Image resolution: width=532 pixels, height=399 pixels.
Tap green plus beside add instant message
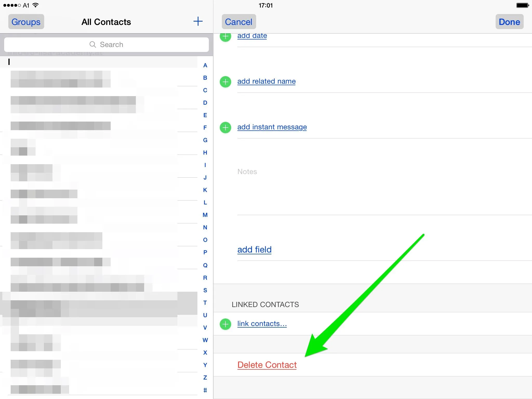(225, 128)
